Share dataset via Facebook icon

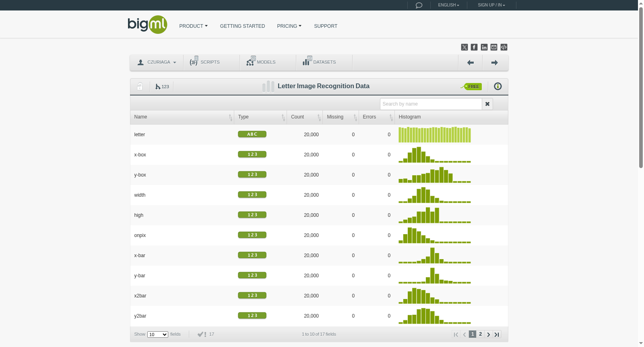(x=474, y=47)
